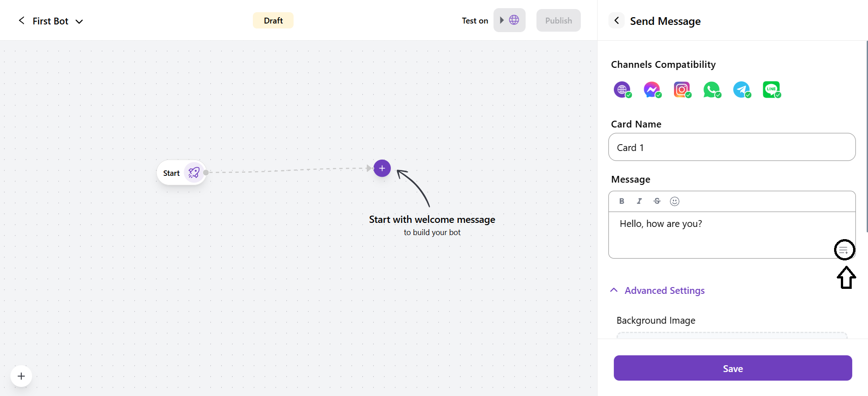Click the Telegram channel icon

741,90
